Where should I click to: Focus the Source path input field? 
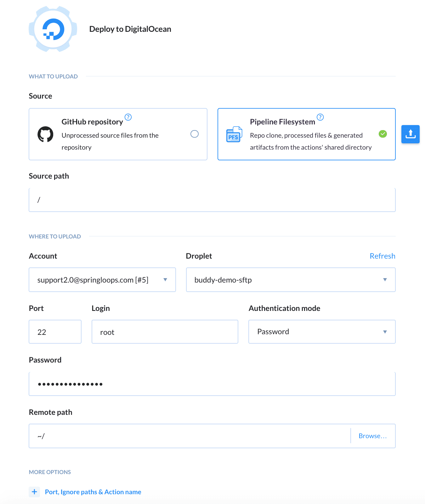[x=212, y=200]
